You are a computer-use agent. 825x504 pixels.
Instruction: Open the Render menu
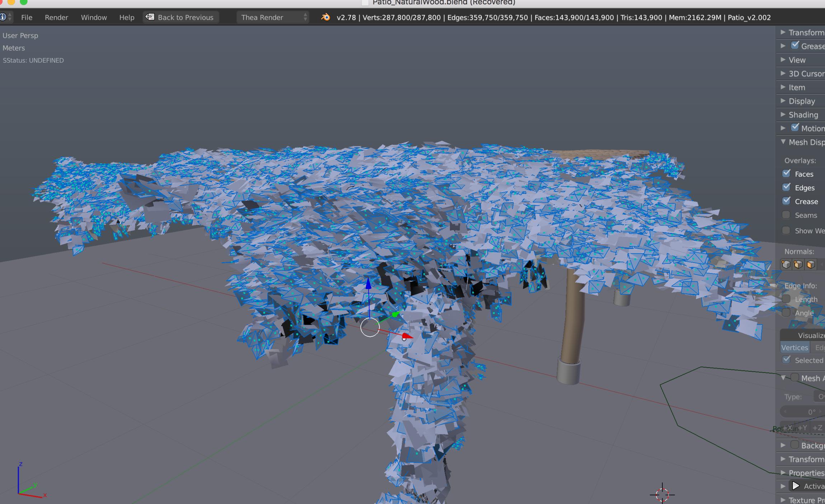pyautogui.click(x=56, y=17)
